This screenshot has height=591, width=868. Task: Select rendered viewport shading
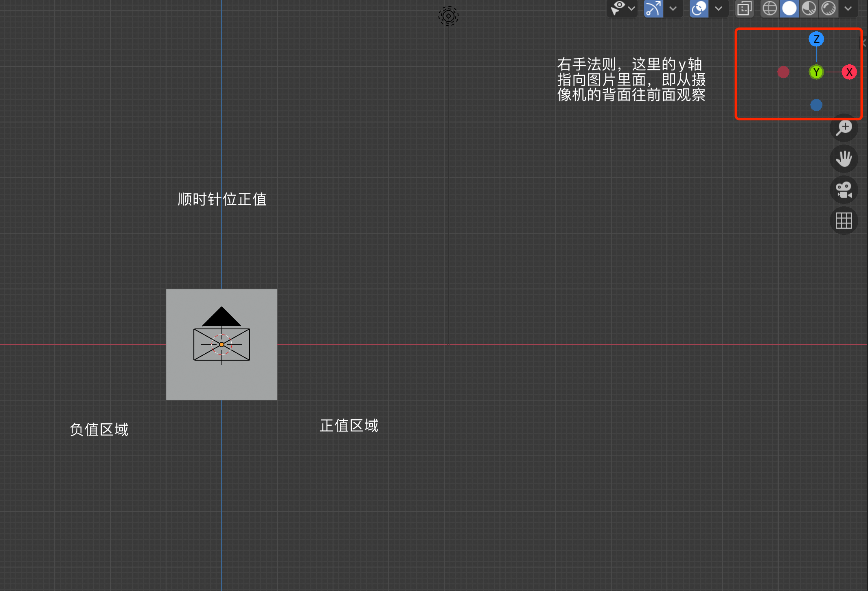pyautogui.click(x=829, y=8)
